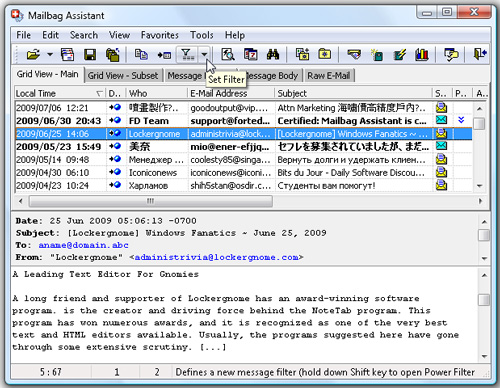Expand the dropdown arrow beside the open folder icon

click(50, 54)
